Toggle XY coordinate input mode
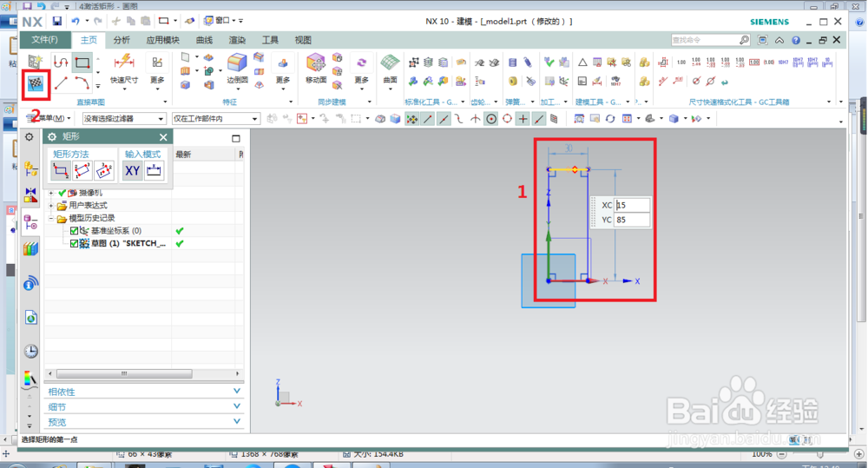This screenshot has width=868, height=468. [x=132, y=170]
